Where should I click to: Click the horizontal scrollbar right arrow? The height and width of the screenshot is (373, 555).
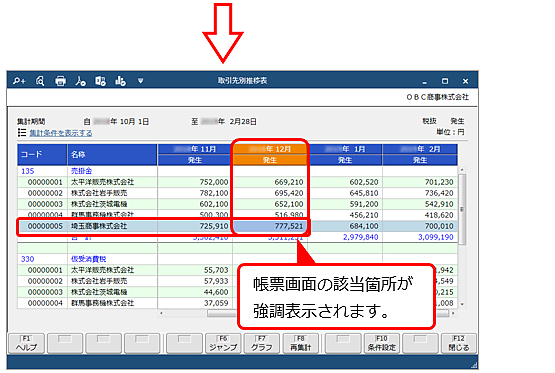coord(453,313)
